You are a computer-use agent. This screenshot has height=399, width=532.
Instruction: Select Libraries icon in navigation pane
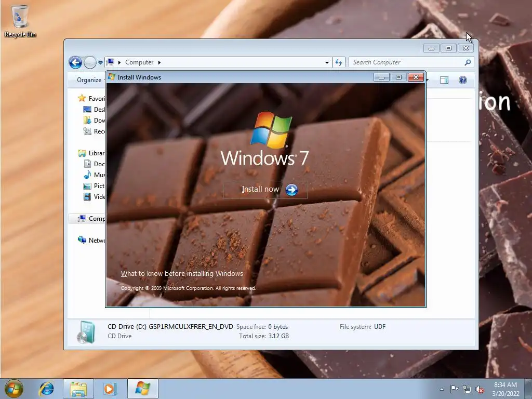[82, 153]
